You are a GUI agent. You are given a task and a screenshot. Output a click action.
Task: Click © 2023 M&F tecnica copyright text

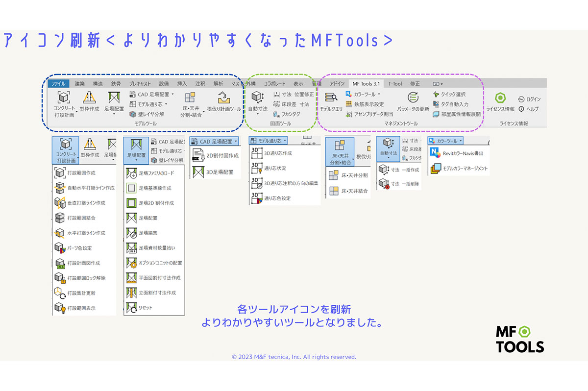[x=294, y=357]
